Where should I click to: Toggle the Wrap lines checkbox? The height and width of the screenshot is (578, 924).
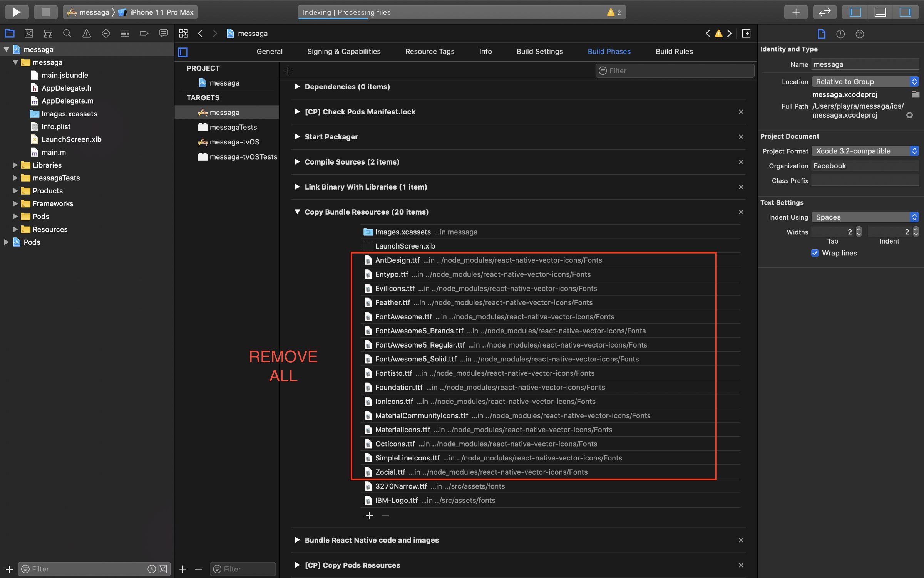[x=815, y=253]
